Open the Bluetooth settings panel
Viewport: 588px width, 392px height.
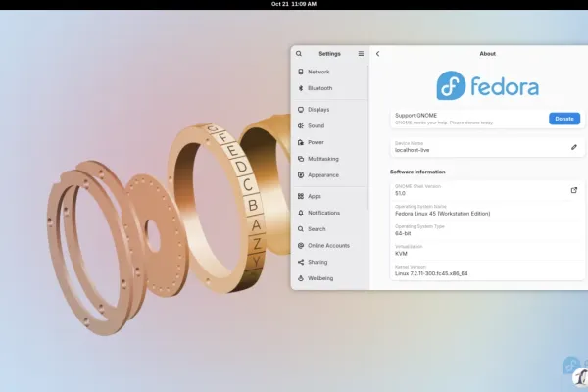pos(329,88)
